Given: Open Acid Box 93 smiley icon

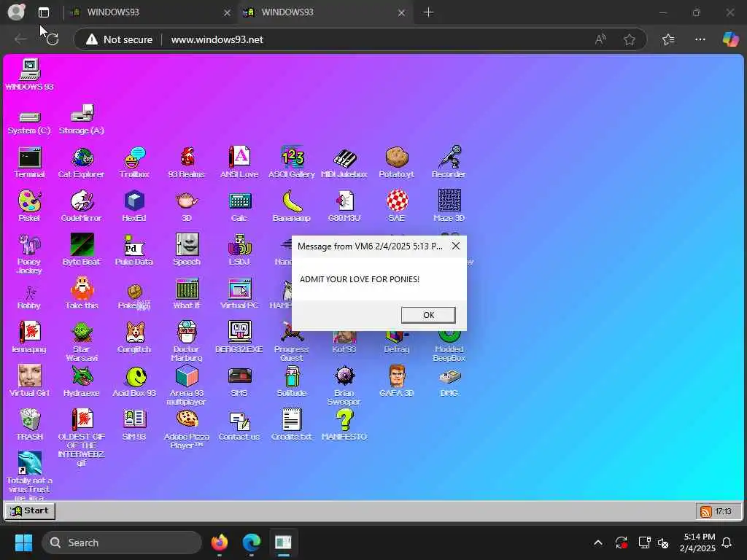Looking at the screenshot, I should [134, 381].
